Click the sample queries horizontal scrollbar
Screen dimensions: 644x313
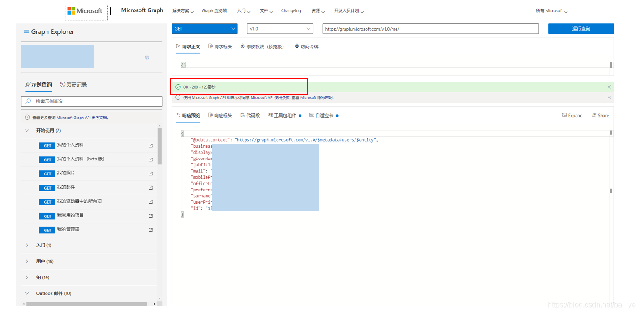tap(87, 304)
